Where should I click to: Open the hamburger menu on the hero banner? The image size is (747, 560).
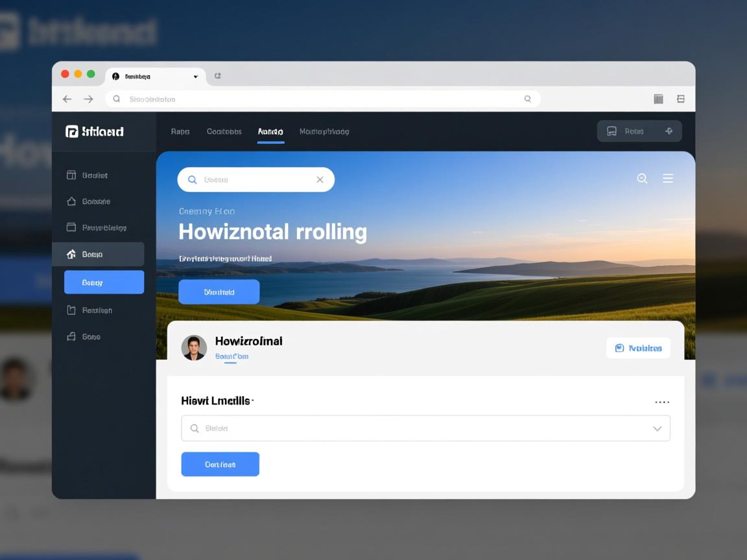(x=668, y=179)
